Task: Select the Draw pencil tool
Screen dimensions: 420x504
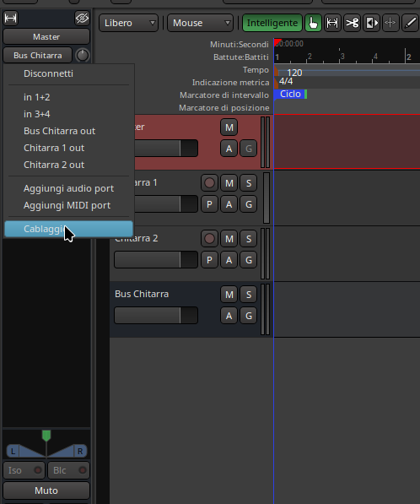Action: point(411,23)
